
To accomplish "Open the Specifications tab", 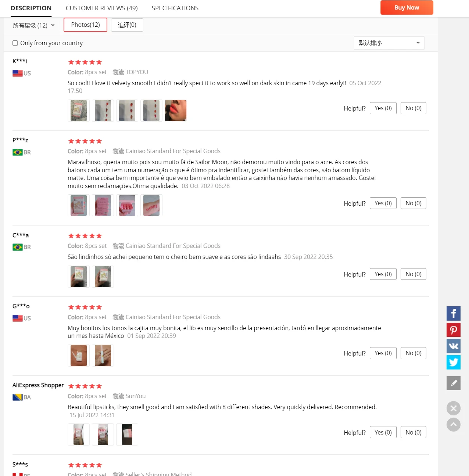I will point(175,8).
